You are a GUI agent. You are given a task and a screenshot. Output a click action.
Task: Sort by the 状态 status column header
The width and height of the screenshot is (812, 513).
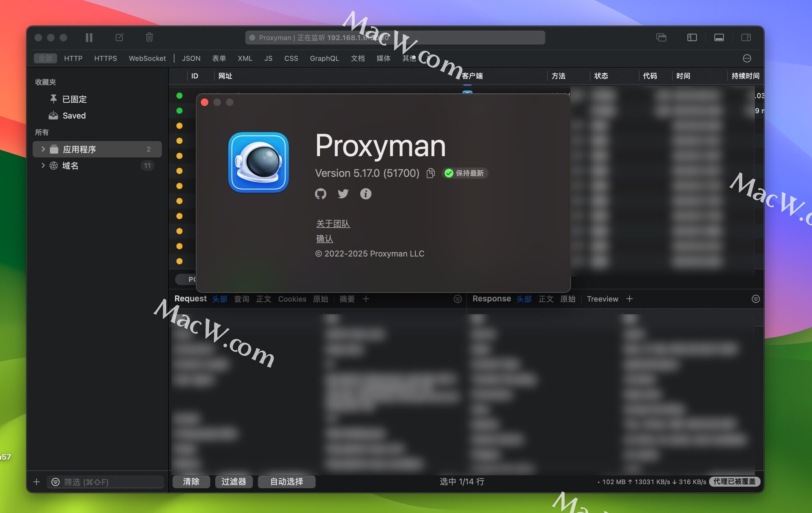(x=601, y=76)
